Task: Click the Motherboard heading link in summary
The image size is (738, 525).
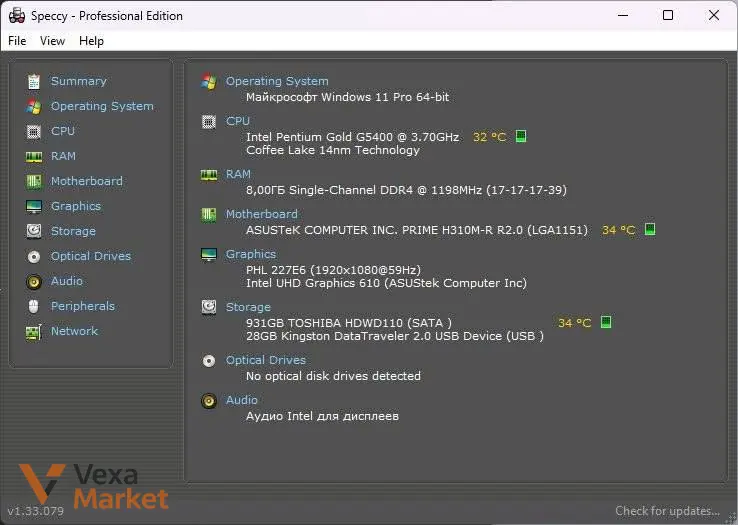Action: (x=262, y=214)
